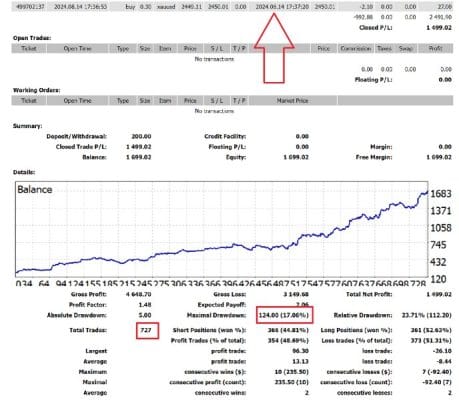This screenshot has height=400, width=459.
Task: Click the Deposit/Withdrawal value 200.00
Action: click(141, 136)
